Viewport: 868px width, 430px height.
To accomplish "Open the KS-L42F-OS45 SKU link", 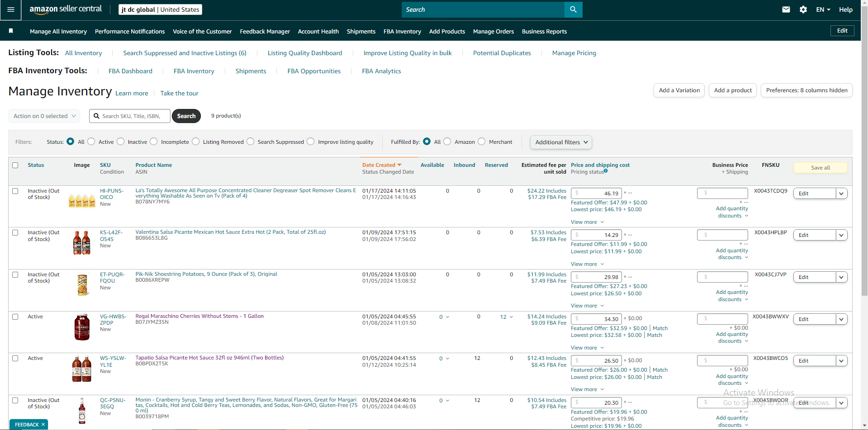I will point(111,236).
